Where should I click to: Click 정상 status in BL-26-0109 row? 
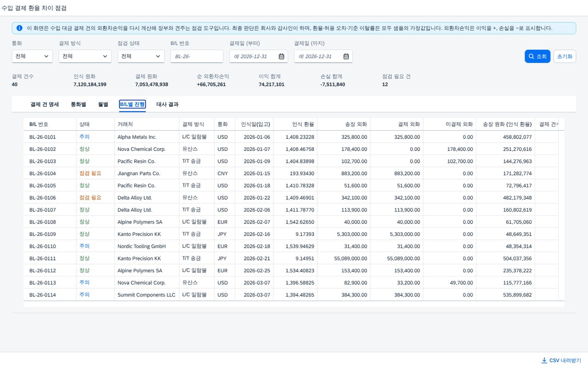click(85, 234)
